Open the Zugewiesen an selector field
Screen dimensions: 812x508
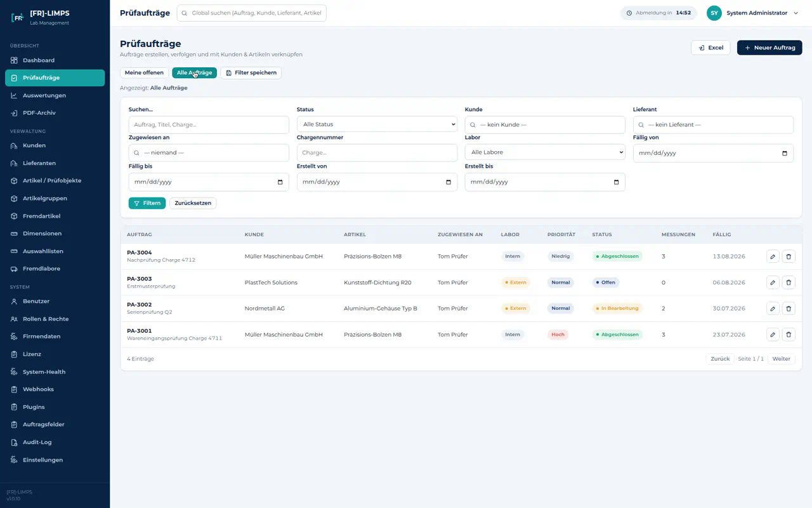coord(209,152)
